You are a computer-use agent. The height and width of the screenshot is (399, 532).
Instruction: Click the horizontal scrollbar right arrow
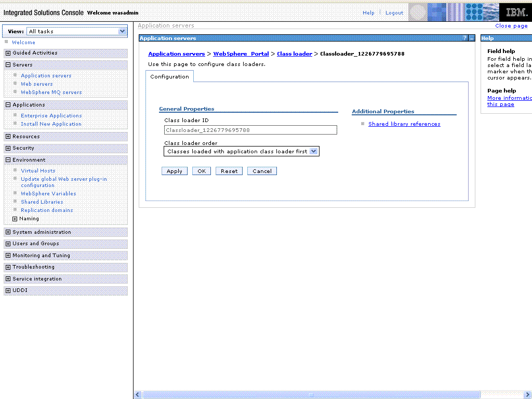click(528, 394)
